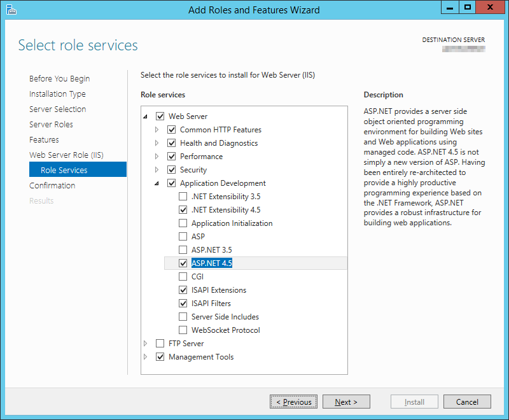The height and width of the screenshot is (420, 509).
Task: Select the Server Side Includes item
Action: pyautogui.click(x=225, y=317)
